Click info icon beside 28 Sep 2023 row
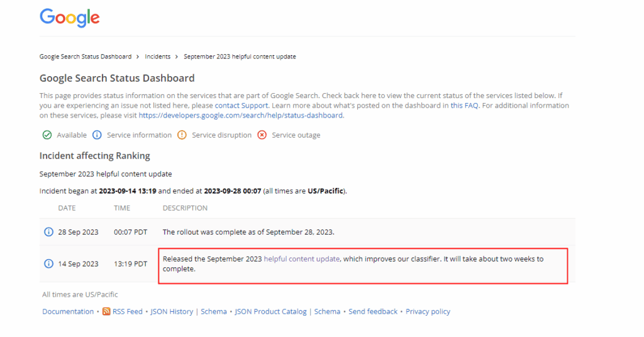644x337 pixels. click(x=48, y=232)
